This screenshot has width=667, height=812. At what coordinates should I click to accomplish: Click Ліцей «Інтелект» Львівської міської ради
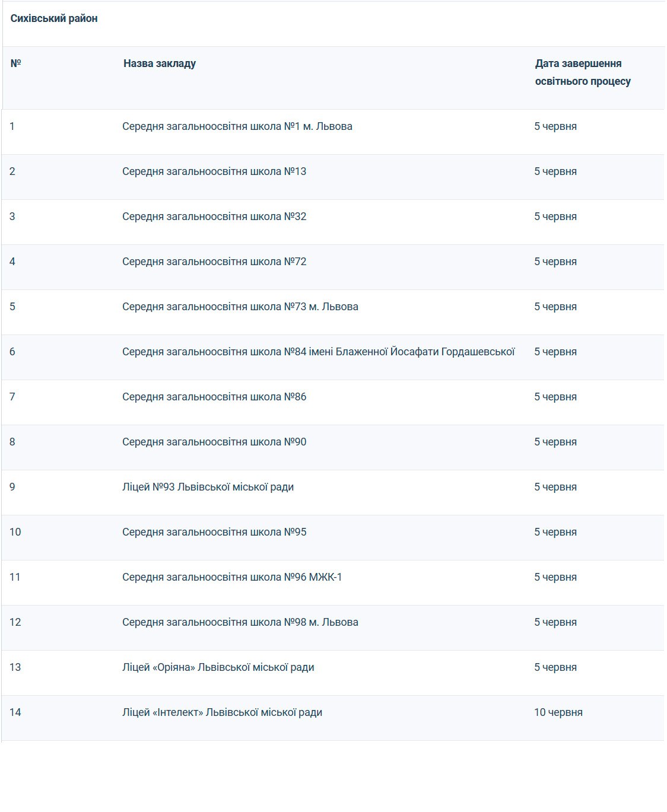222,712
